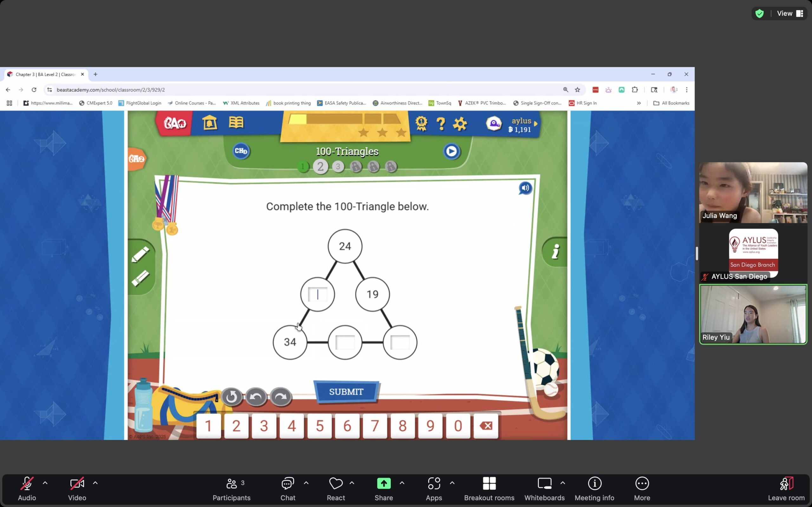Viewport: 812px width, 507px height.
Task: Expand the audio options caret
Action: 45,483
